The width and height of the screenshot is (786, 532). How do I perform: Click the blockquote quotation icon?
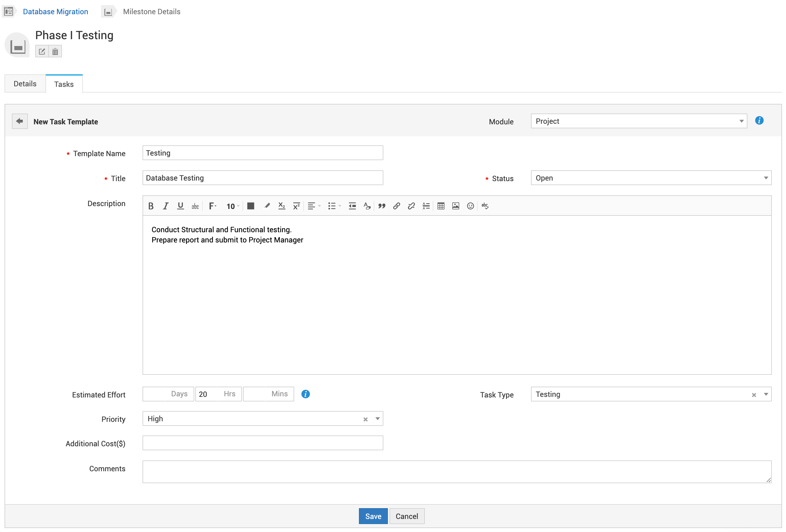pyautogui.click(x=382, y=206)
